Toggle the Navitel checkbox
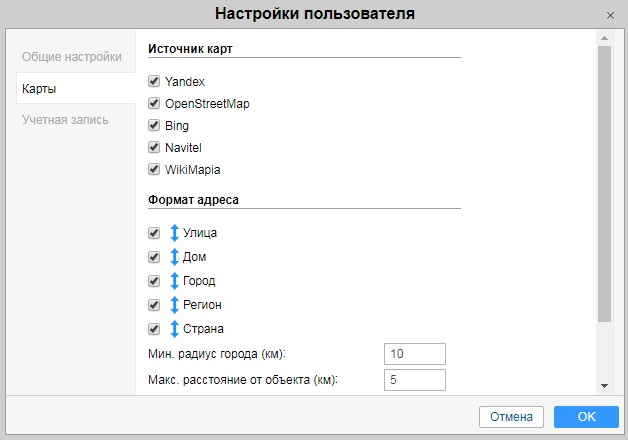 (x=154, y=147)
